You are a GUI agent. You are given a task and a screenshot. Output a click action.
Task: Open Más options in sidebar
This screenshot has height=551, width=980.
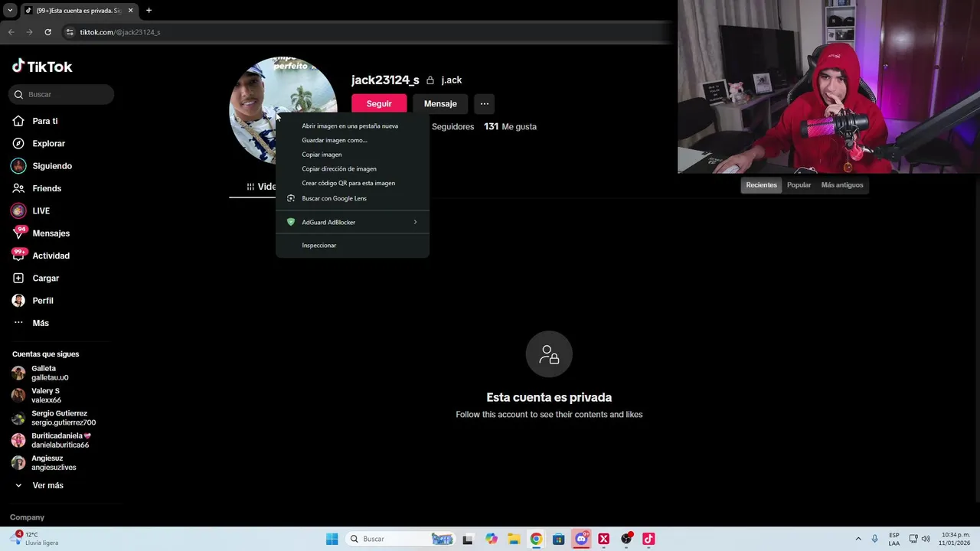31,323
